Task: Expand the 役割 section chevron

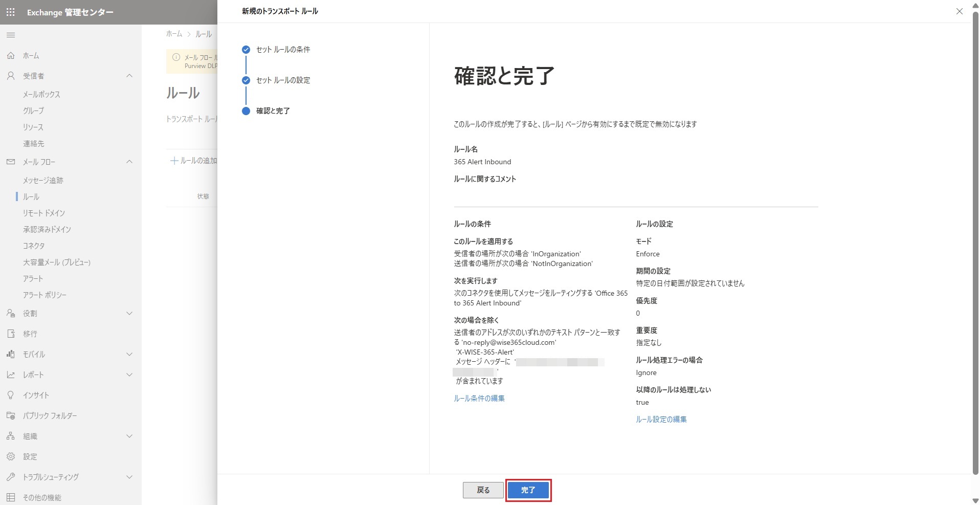Action: pos(129,313)
